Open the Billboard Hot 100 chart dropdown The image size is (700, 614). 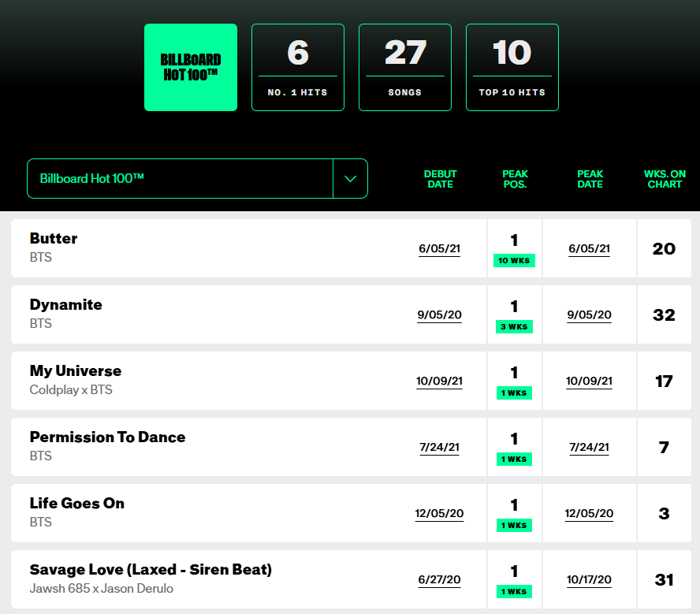pyautogui.click(x=197, y=178)
